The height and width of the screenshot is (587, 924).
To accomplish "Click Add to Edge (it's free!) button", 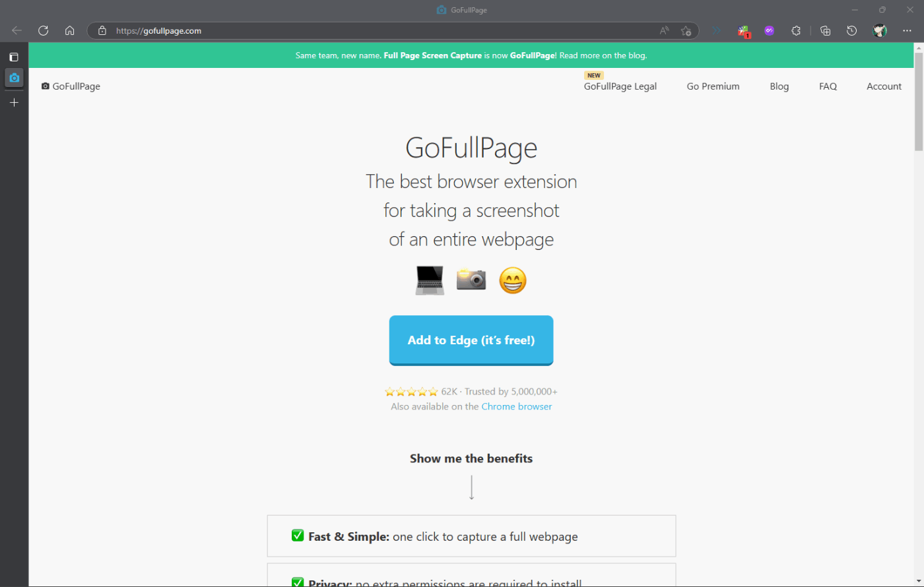I will [471, 340].
